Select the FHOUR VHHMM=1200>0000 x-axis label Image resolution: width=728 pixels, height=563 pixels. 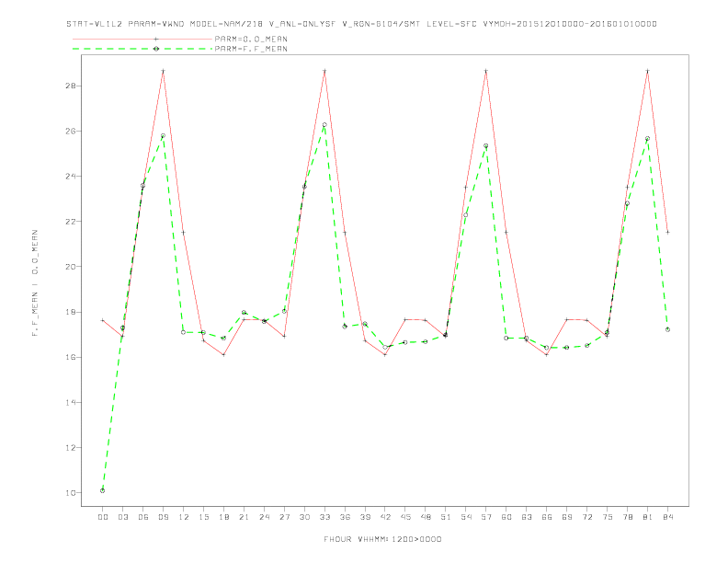coord(382,539)
